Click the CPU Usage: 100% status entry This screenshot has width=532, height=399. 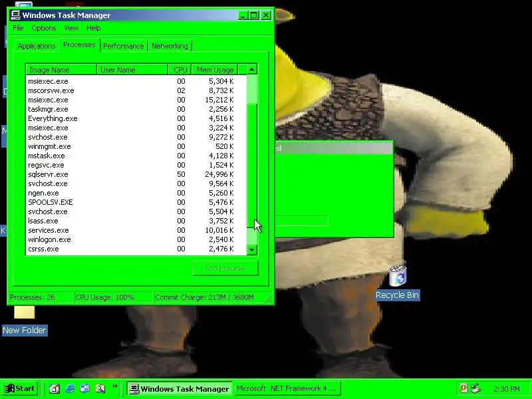[112, 297]
